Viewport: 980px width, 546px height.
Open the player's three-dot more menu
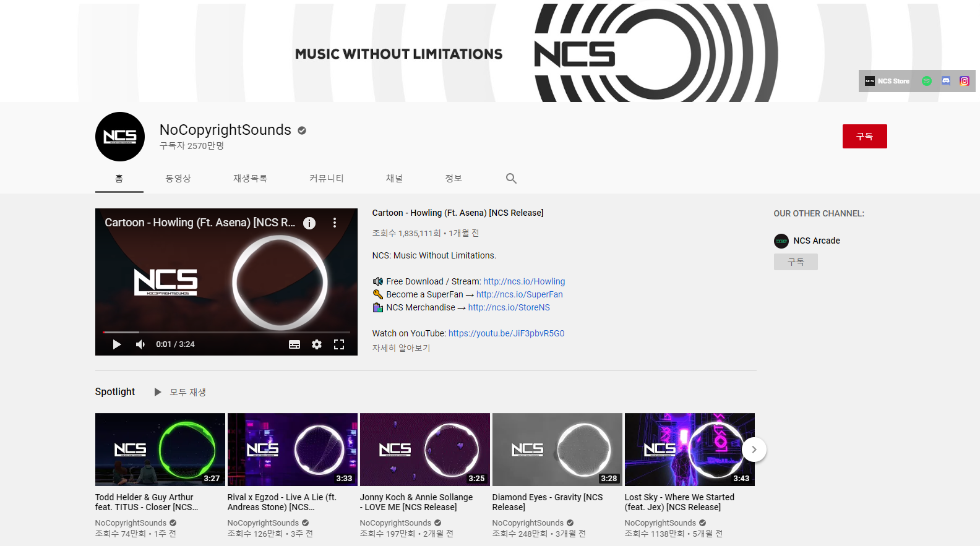click(335, 223)
